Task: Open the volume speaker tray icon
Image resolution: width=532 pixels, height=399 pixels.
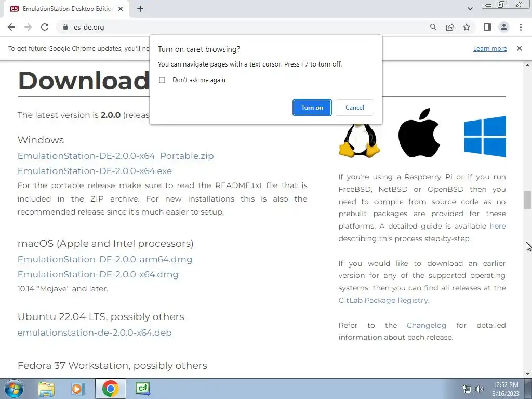Action: pos(480,389)
